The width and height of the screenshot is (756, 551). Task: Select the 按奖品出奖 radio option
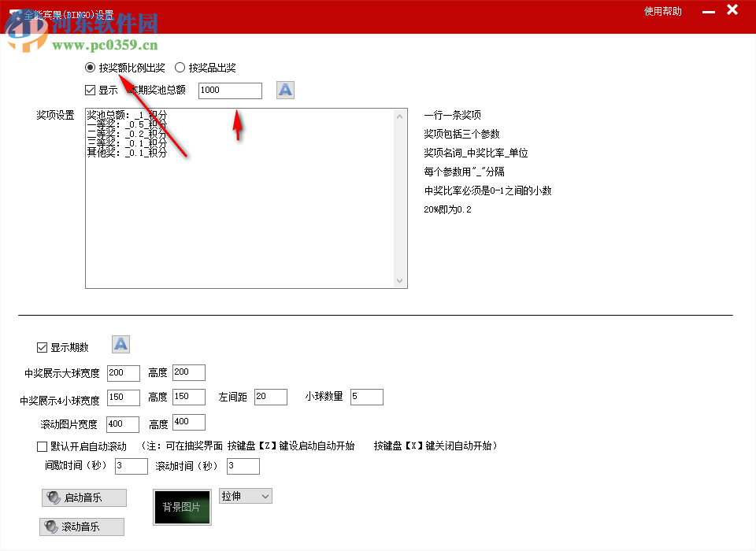pos(180,68)
